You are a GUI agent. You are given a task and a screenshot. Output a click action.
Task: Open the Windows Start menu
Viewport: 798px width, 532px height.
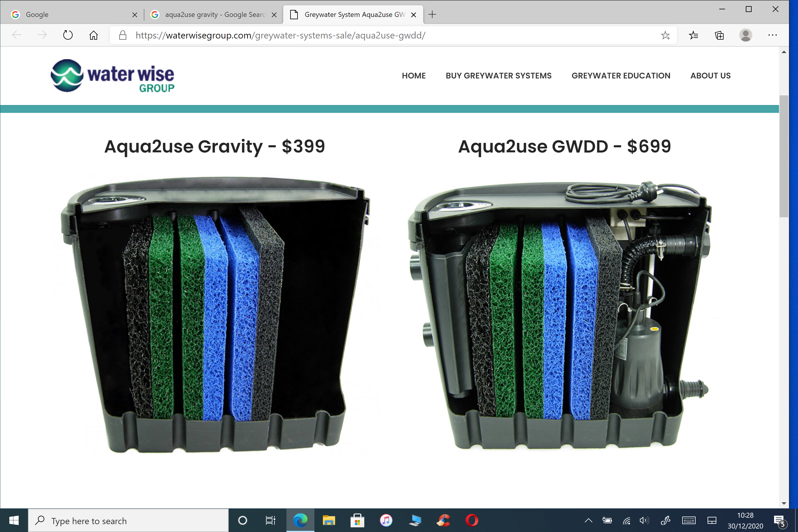[x=14, y=520]
